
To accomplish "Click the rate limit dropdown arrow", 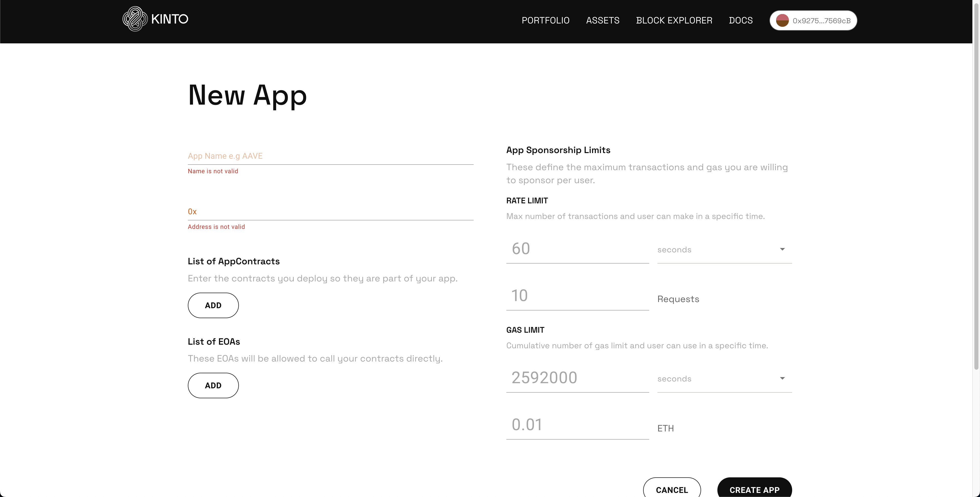I will coord(782,250).
